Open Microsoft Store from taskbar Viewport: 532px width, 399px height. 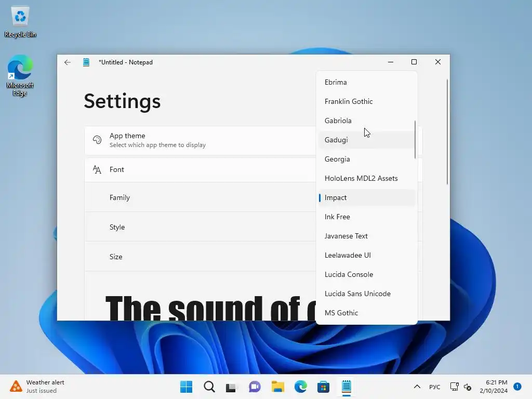[323, 387]
